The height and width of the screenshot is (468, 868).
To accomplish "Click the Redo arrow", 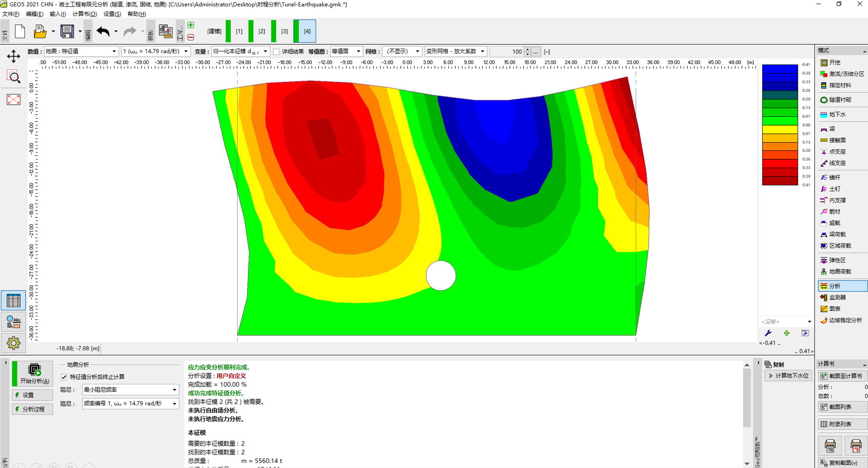I will [x=130, y=31].
